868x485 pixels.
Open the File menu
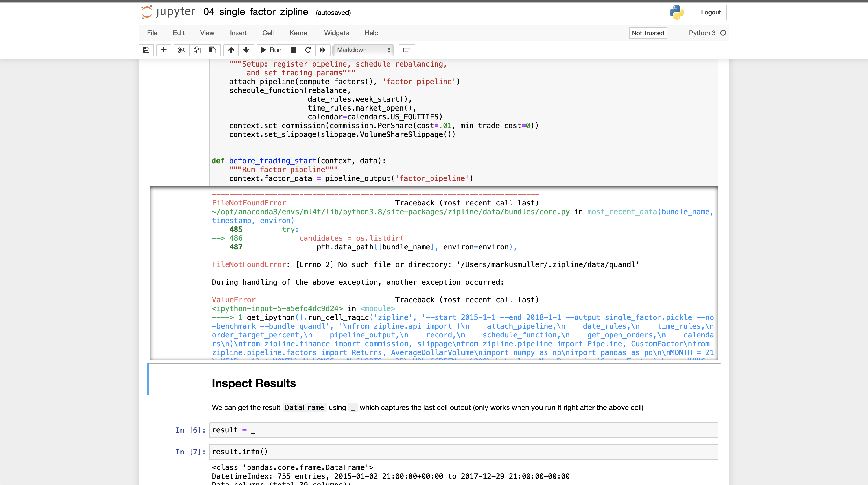tap(152, 33)
